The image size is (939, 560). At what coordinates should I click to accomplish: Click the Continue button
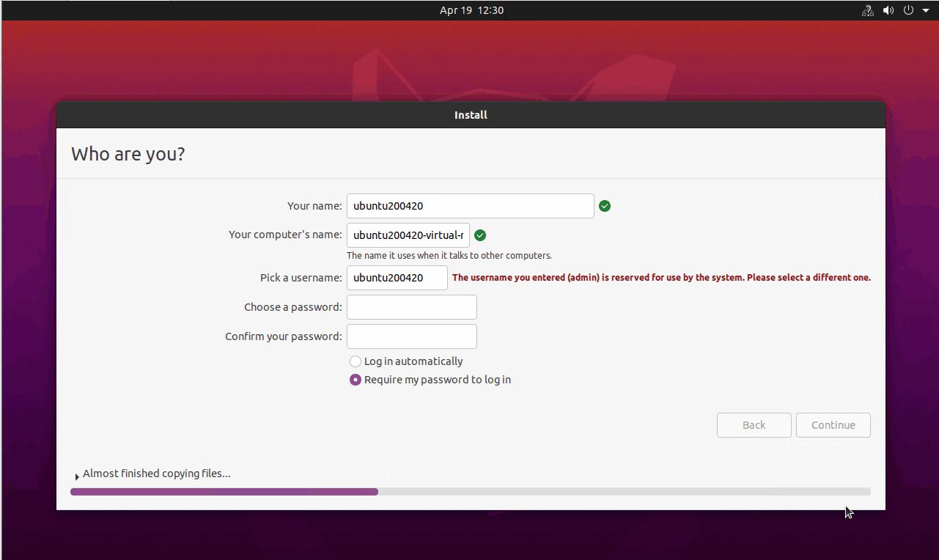coord(833,425)
